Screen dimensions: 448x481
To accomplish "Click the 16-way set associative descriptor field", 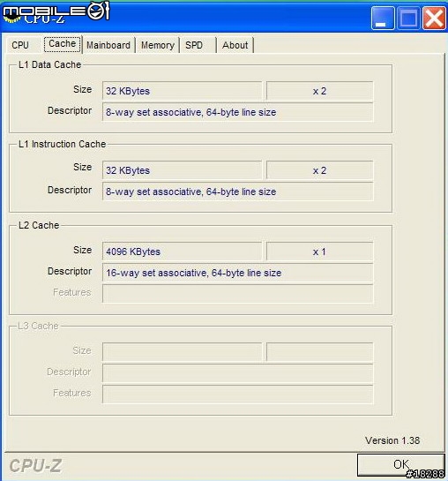I will click(238, 273).
